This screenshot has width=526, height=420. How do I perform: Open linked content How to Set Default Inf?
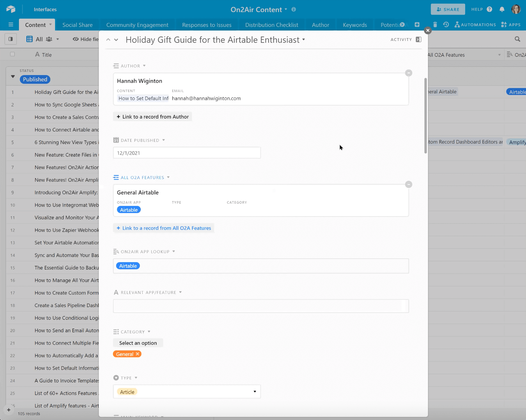(x=143, y=98)
